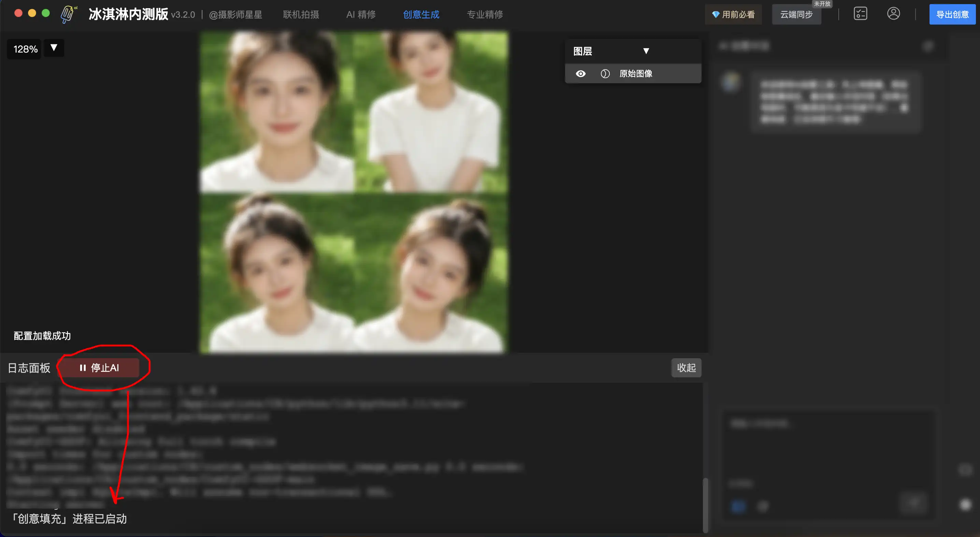Image resolution: width=980 pixels, height=537 pixels.
Task: Click the log panel scrollbar
Action: click(705, 505)
